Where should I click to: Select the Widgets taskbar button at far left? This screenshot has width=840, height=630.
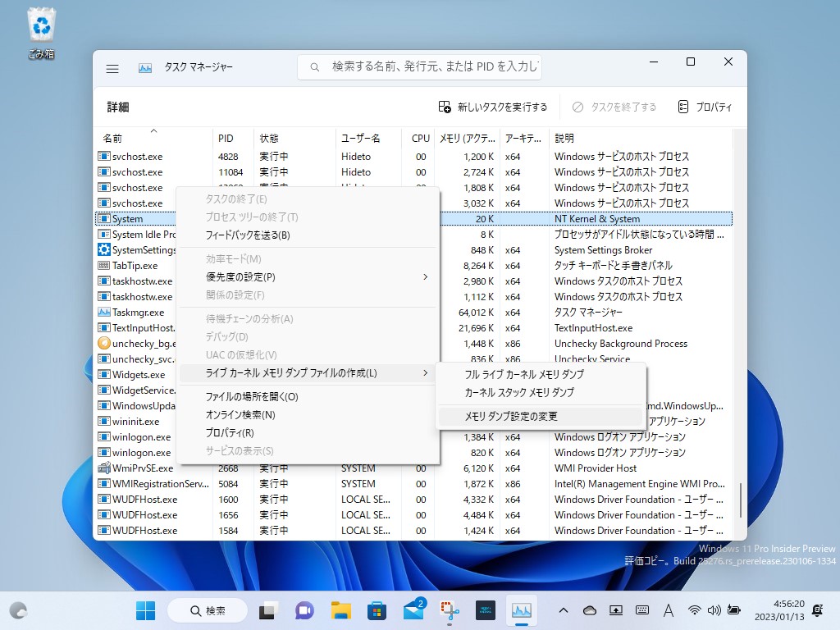tap(18, 610)
